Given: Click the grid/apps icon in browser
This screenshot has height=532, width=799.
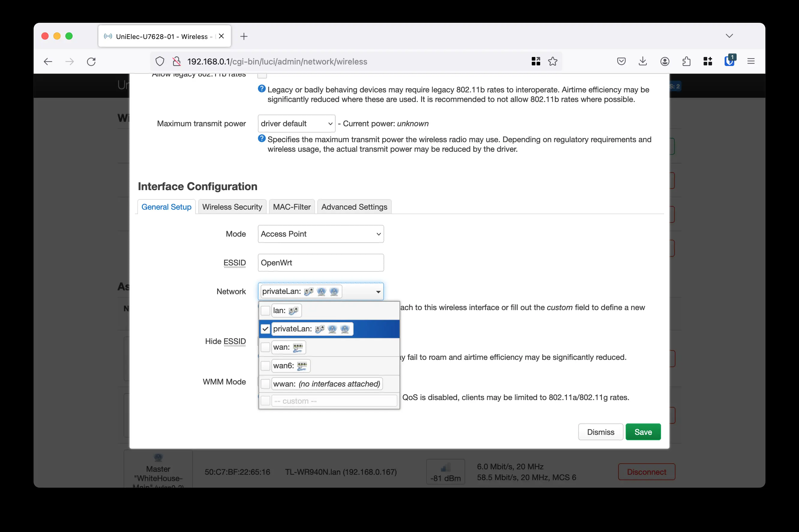Looking at the screenshot, I should point(708,61).
